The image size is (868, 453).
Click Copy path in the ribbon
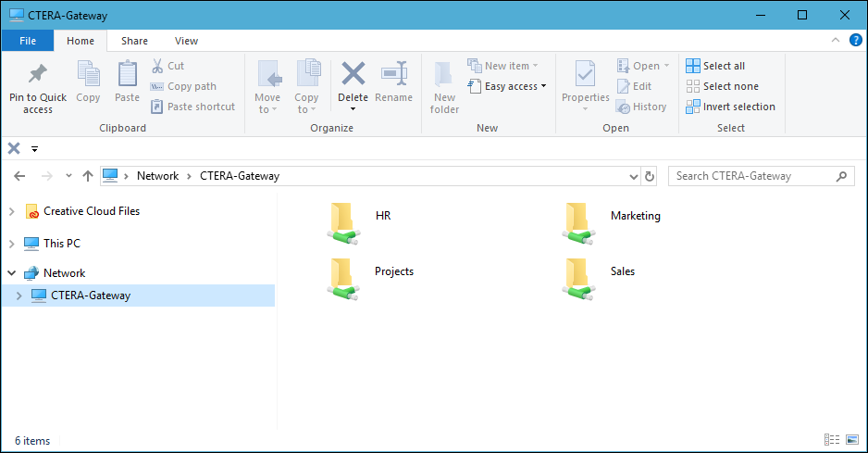183,86
